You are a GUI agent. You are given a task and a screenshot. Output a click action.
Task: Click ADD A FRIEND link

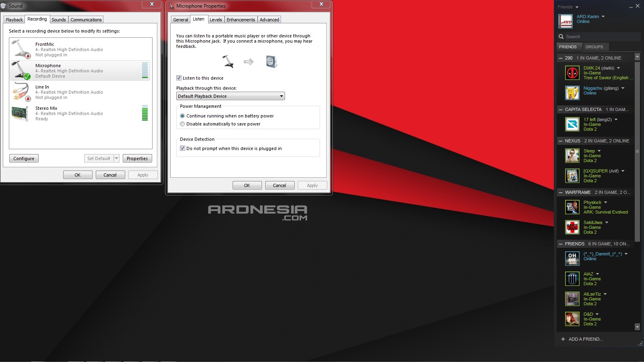click(x=586, y=339)
